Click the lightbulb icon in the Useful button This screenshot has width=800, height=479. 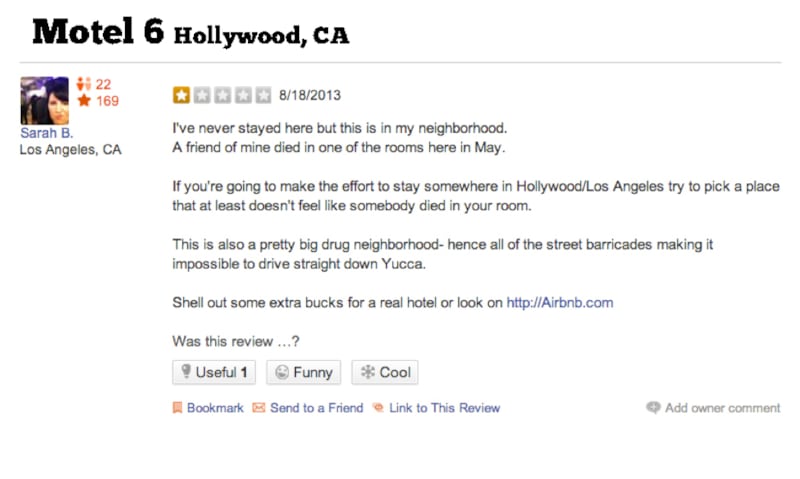tap(184, 373)
